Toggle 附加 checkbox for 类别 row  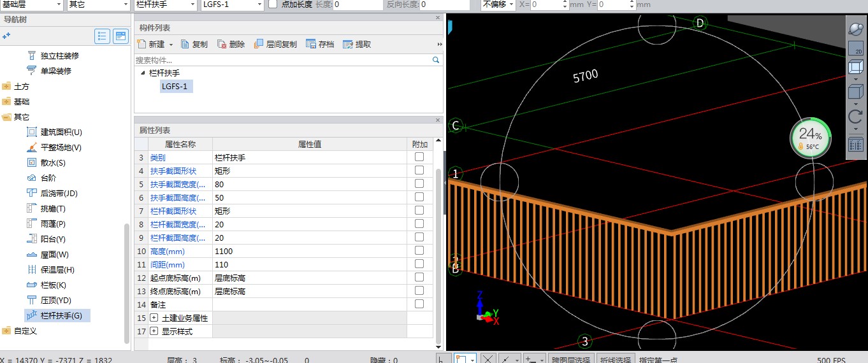pos(419,157)
